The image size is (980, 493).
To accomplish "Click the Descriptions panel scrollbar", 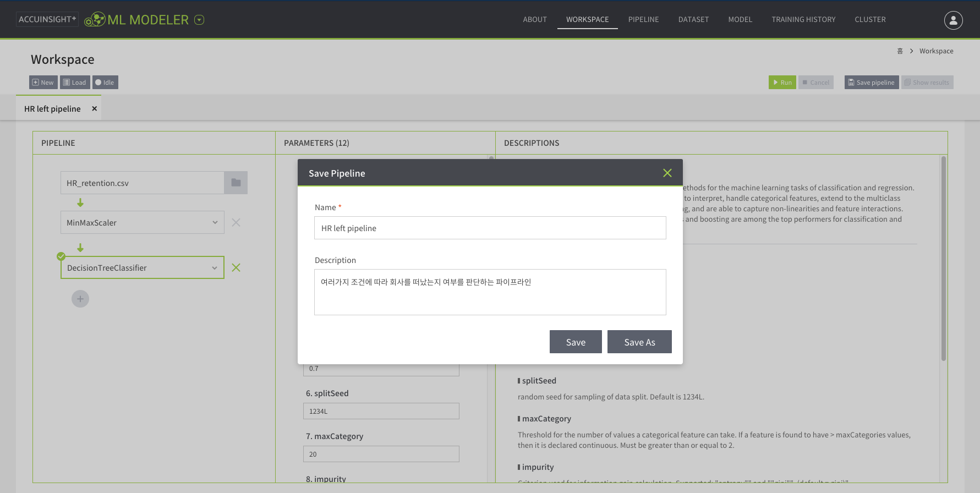I will (943, 259).
